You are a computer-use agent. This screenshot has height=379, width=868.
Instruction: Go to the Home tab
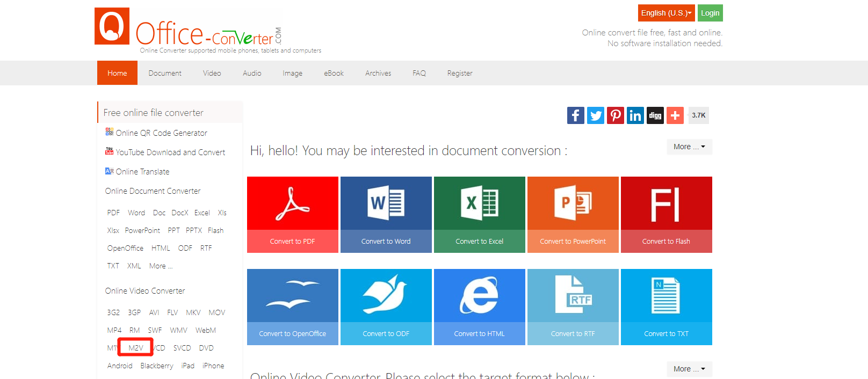tap(117, 73)
